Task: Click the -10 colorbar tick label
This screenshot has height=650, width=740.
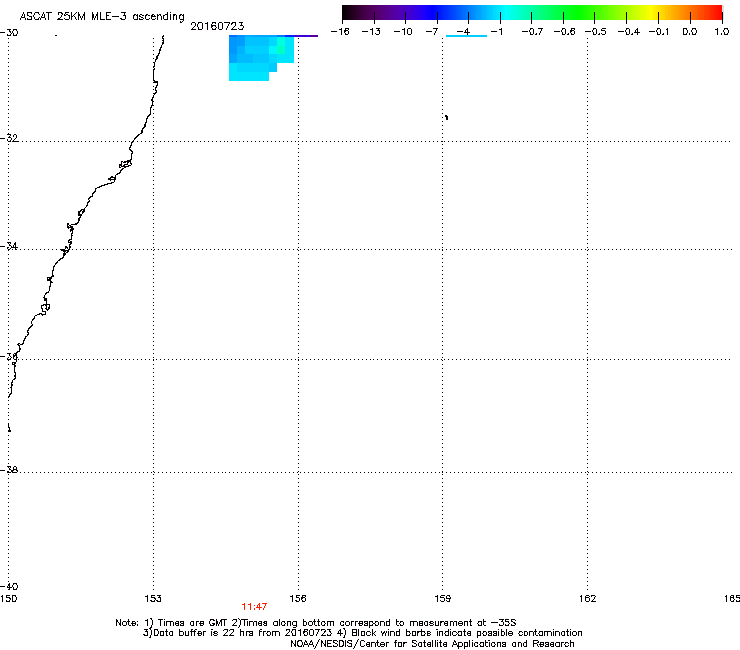Action: point(403,32)
